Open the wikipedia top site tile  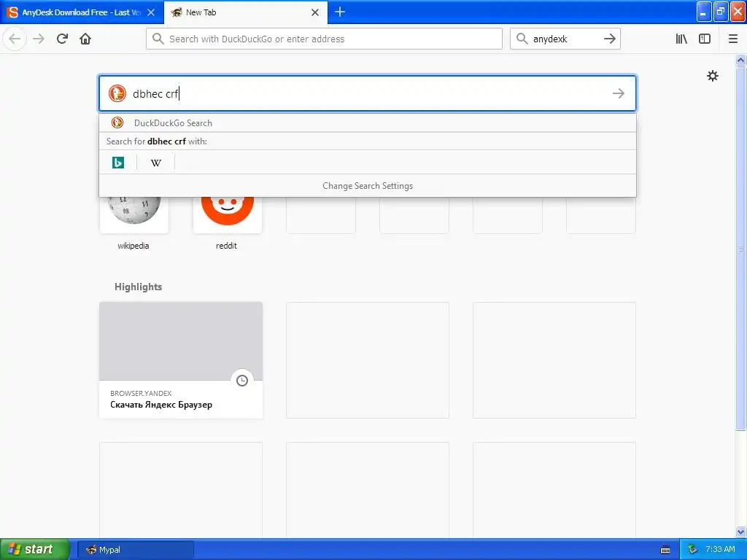[134, 215]
